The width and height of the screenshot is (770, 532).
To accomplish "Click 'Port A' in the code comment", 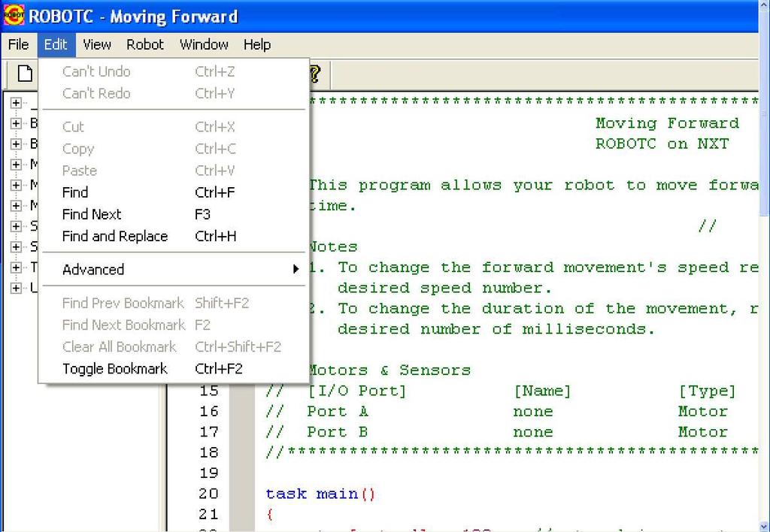I will (x=338, y=411).
